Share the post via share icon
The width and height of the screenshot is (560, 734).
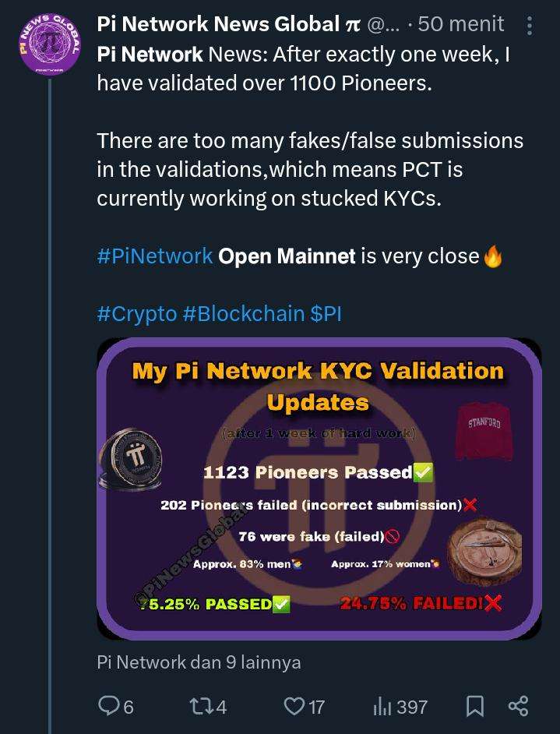518,706
